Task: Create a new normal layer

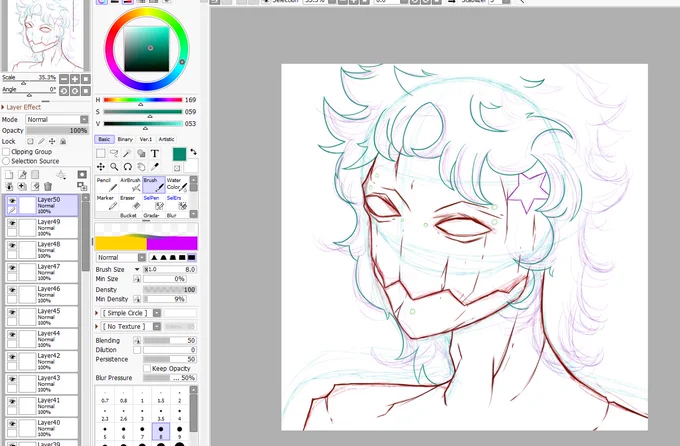Action: click(x=9, y=174)
